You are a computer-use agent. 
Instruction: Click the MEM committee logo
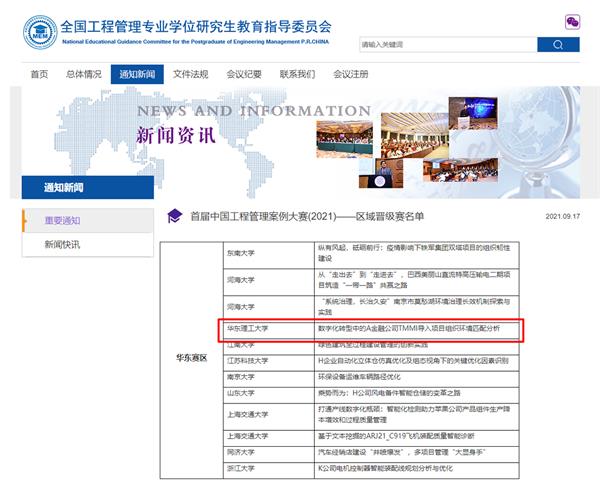(40, 32)
